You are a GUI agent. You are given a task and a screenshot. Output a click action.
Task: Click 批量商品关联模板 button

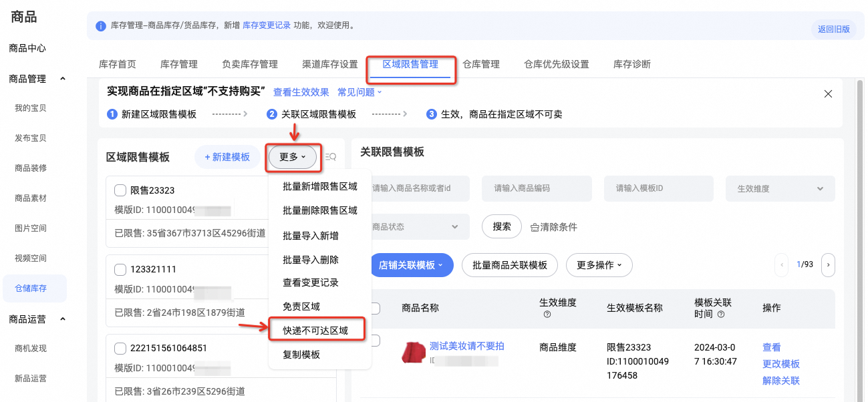coord(511,265)
